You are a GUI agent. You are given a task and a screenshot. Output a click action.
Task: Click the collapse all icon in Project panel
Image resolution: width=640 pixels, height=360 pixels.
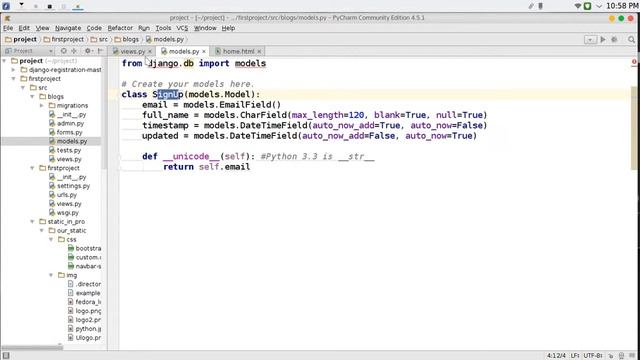point(74,51)
